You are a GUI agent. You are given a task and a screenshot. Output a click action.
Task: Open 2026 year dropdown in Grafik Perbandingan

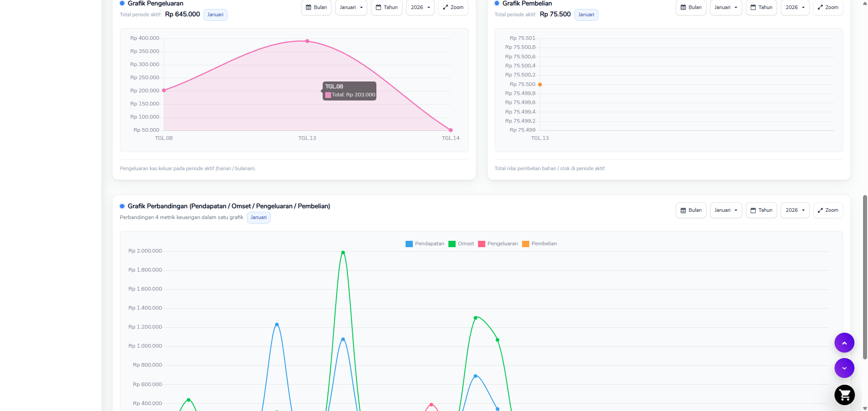795,210
